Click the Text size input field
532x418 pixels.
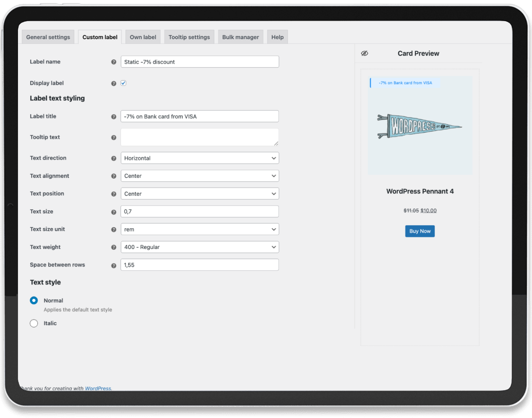[200, 211]
